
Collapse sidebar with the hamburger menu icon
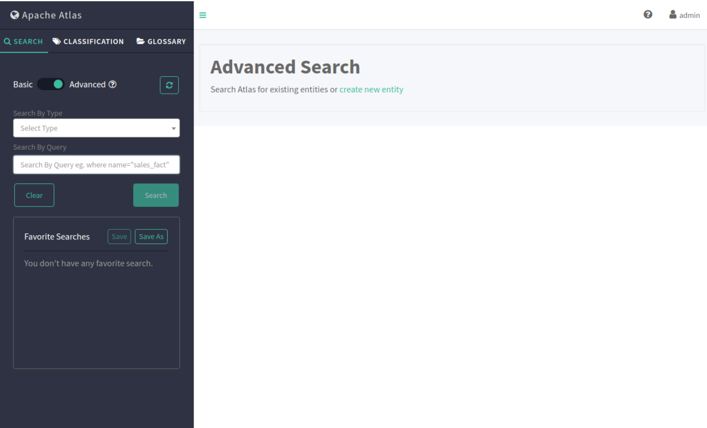(203, 15)
